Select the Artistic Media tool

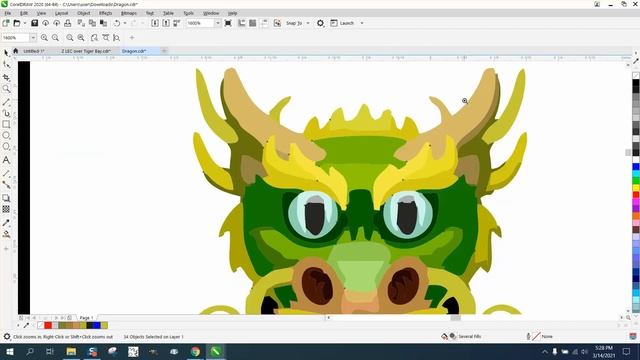[x=6, y=113]
